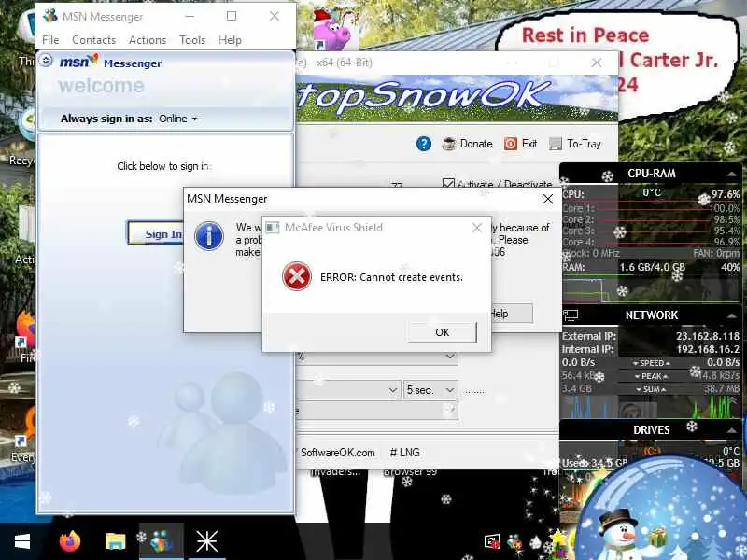
Task: Collapse the DRIVES widget section
Action: (731, 430)
